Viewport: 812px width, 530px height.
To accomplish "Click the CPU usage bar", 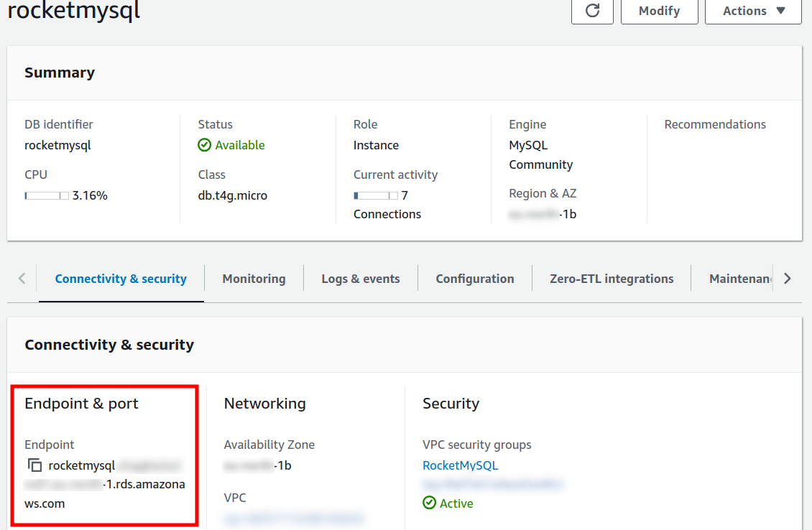I will (47, 195).
